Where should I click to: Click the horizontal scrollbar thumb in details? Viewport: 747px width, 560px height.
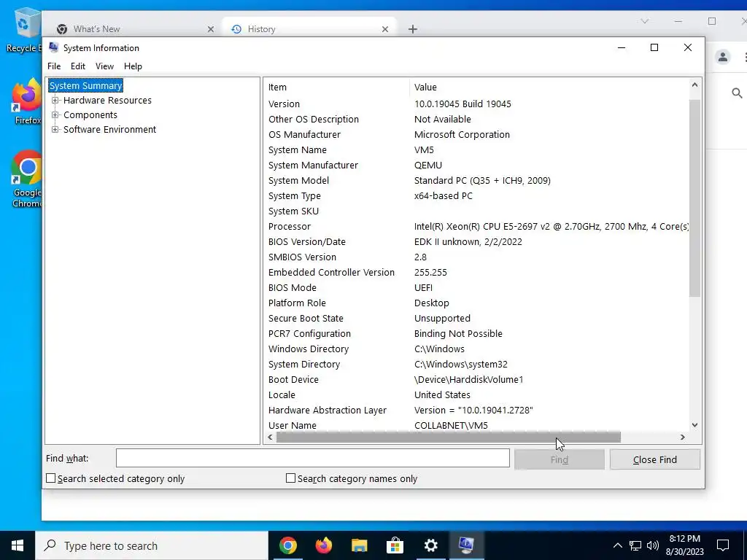click(x=449, y=437)
